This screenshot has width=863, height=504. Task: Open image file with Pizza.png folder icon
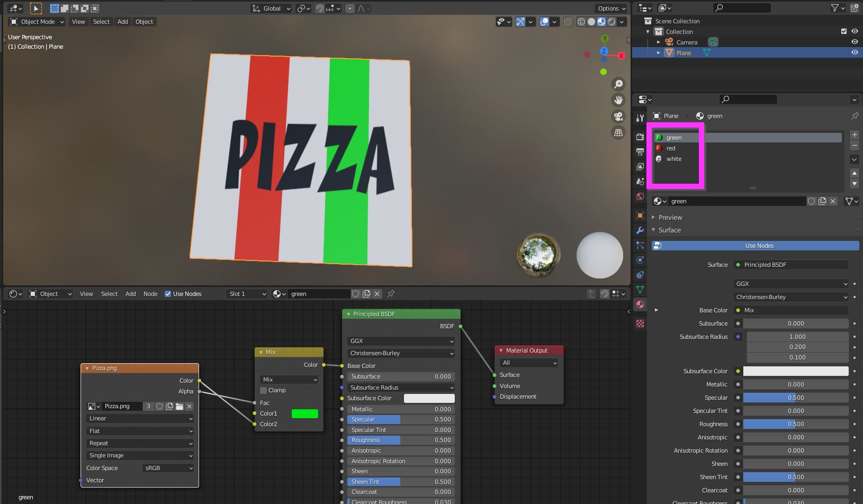coord(179,406)
